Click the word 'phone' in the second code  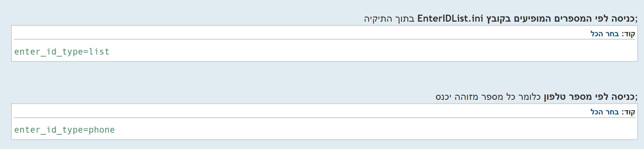point(102,130)
